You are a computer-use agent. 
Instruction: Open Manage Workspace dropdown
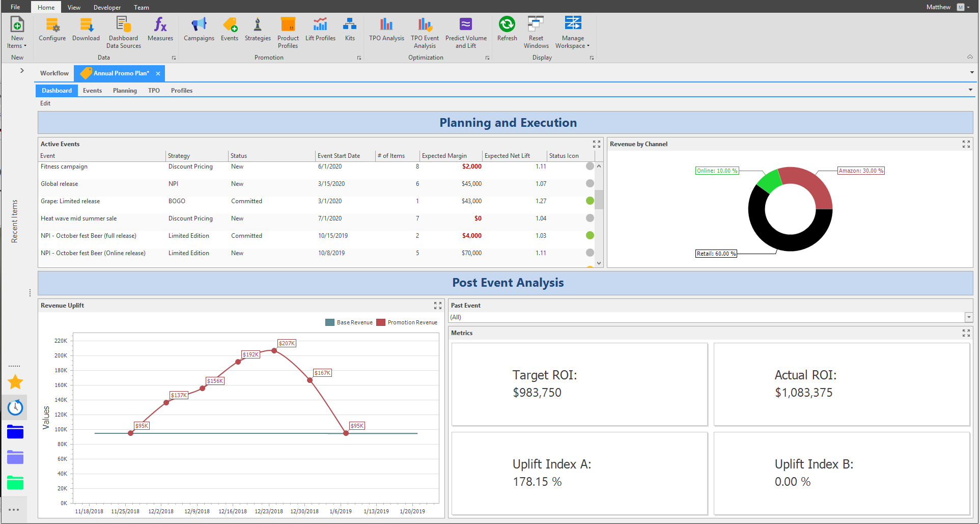tap(573, 32)
